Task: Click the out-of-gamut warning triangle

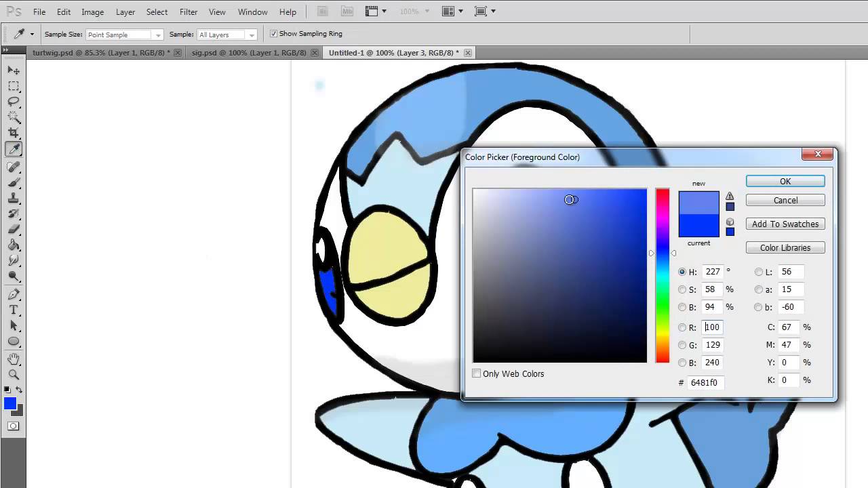Action: [x=730, y=196]
